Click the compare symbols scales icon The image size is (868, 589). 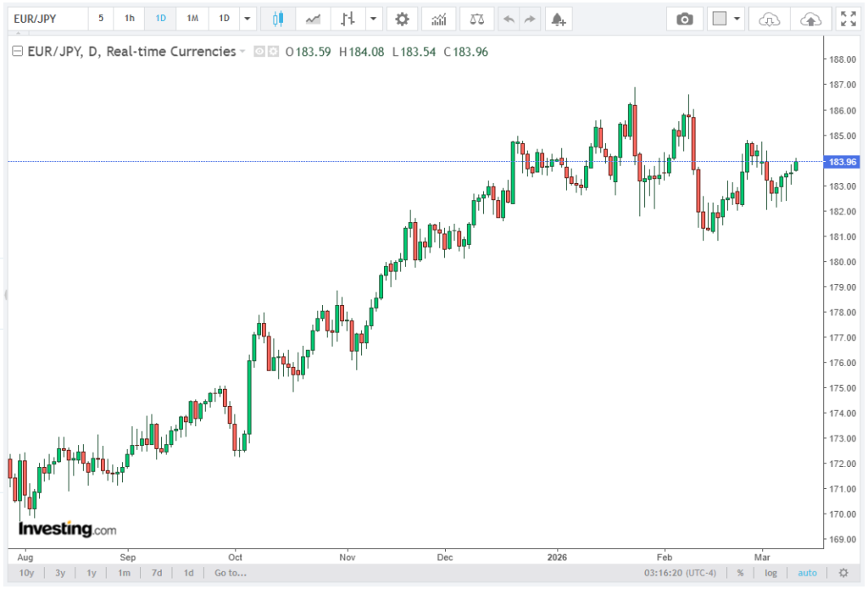(x=477, y=19)
